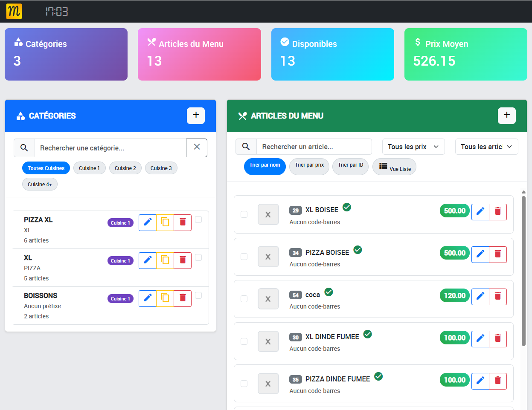Viewport: 532px width, 410px height.
Task: Delete the coca article
Action: tap(497, 296)
